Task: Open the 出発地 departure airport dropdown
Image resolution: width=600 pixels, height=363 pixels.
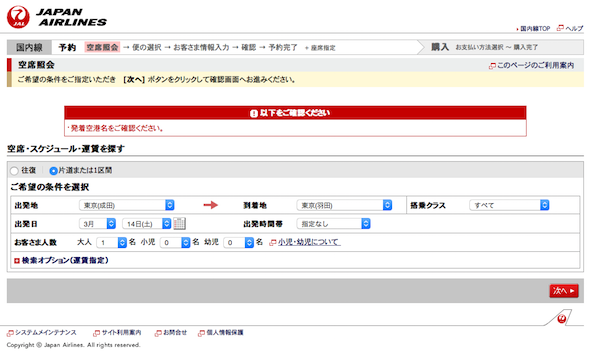Action: (127, 205)
